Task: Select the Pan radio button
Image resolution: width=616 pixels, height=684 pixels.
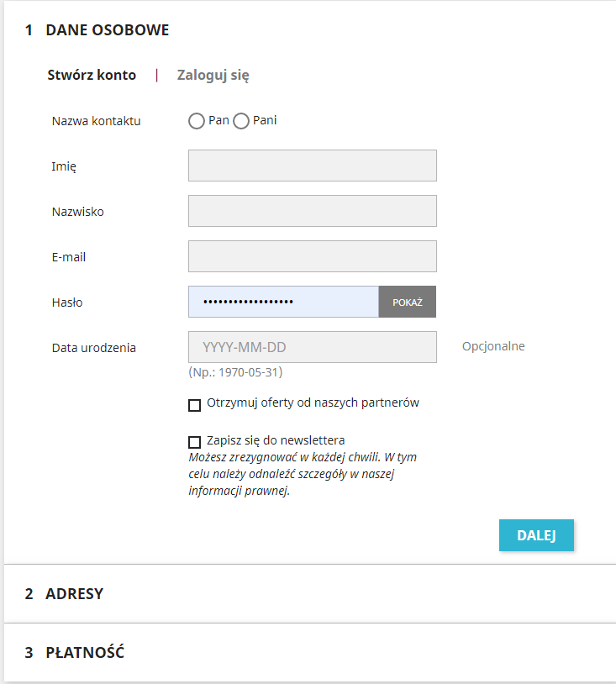Action: (197, 121)
